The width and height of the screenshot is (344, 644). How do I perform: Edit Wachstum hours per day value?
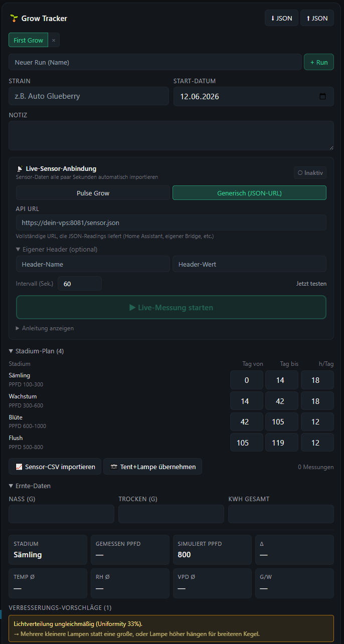[317, 401]
